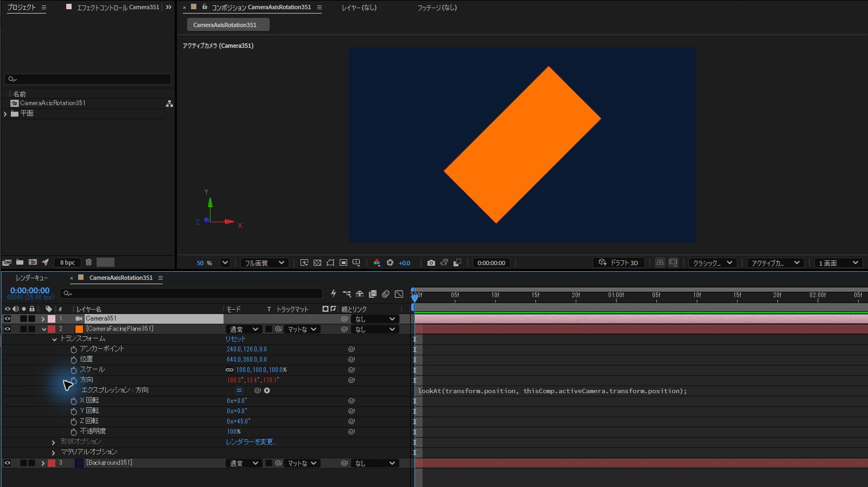Expand マテリアルオプション group
This screenshot has height=487, width=868.
point(53,453)
